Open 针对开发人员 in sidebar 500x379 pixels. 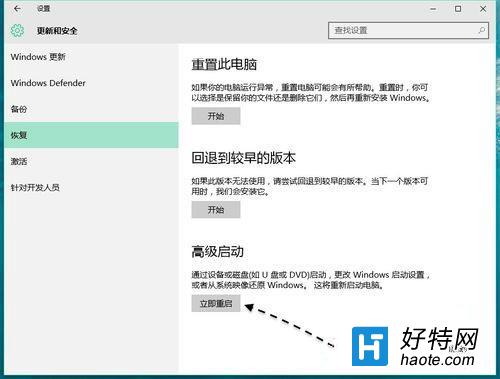(91, 187)
